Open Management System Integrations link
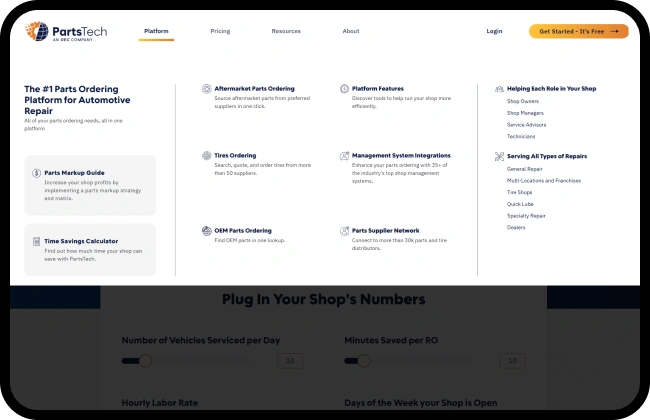 401,155
